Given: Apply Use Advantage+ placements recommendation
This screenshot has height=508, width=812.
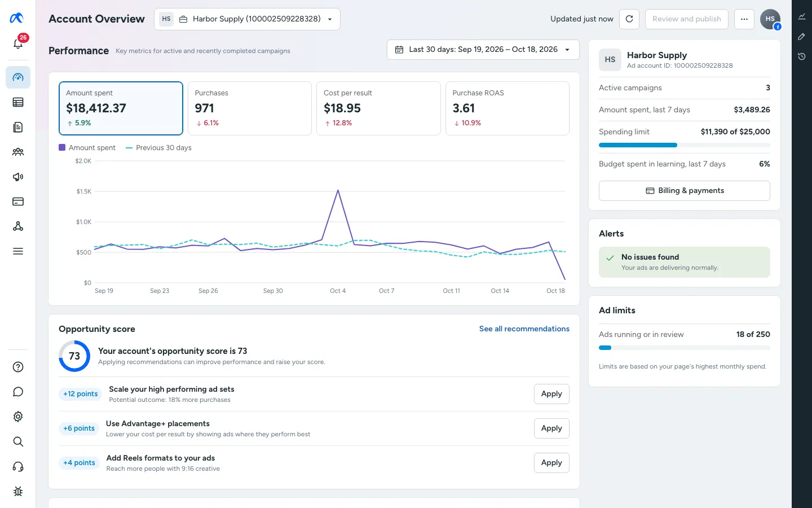Looking at the screenshot, I should (551, 428).
